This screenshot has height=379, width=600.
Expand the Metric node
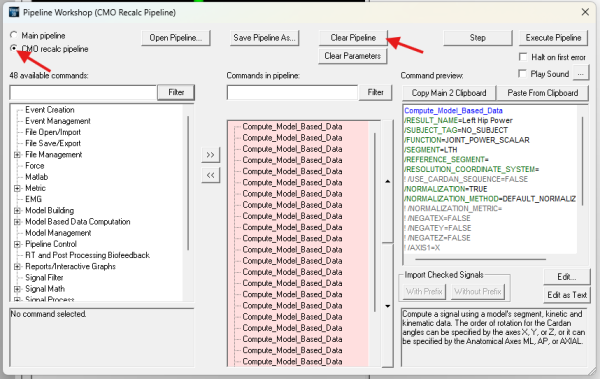[x=17, y=188]
